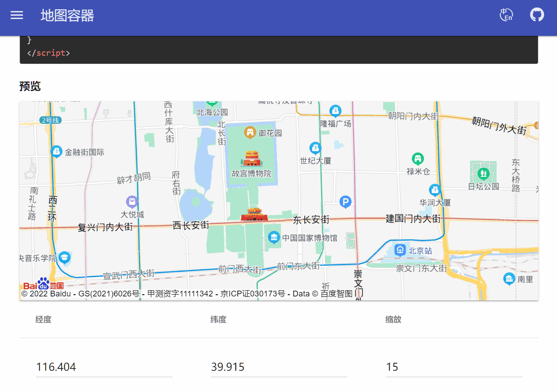
Task: Select the 日坛公园 park marker icon
Action: (x=483, y=172)
